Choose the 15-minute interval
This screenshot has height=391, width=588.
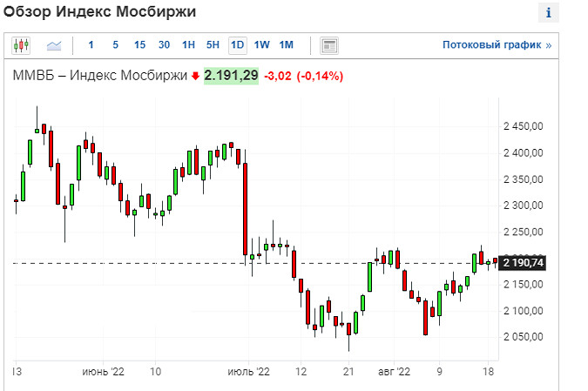pyautogui.click(x=139, y=45)
